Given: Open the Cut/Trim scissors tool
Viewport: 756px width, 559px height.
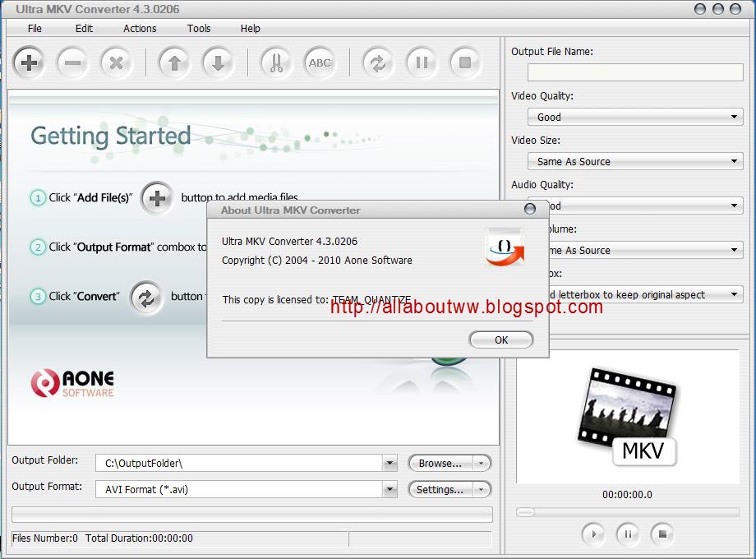Looking at the screenshot, I should click(x=276, y=62).
